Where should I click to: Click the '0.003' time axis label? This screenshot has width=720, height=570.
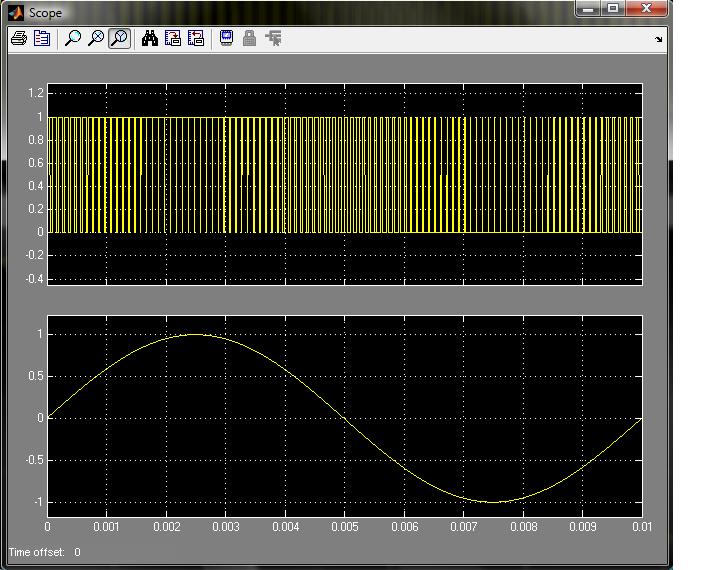point(226,527)
